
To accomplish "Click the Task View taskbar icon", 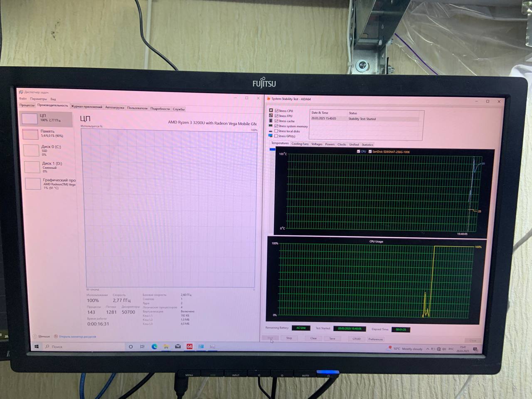I will (142, 346).
